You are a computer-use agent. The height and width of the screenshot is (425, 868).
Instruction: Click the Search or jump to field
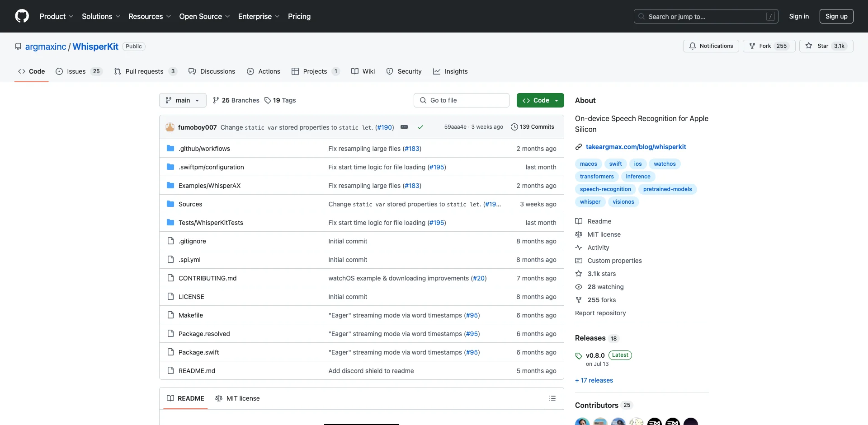coord(706,16)
